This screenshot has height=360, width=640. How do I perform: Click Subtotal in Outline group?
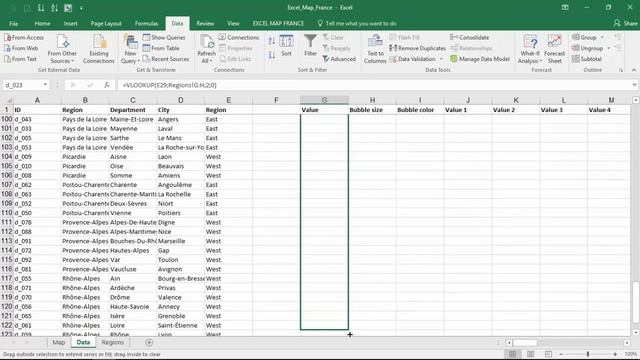coord(587,59)
